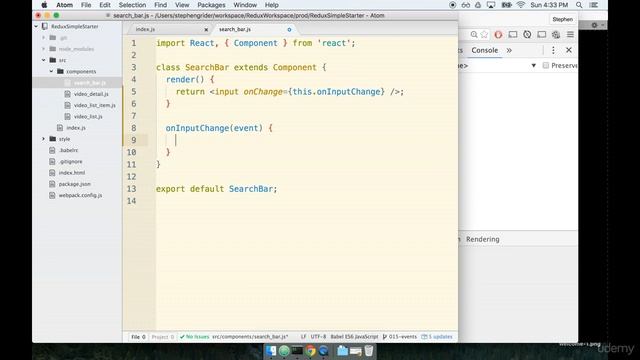640x360 pixels.
Task: Close the DevTools panel with the X
Action: point(569,50)
